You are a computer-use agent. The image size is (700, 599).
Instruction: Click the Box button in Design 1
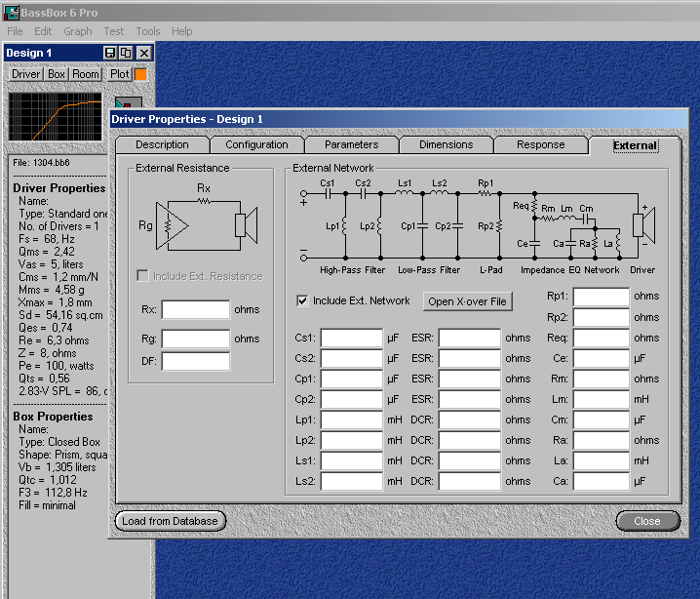(x=57, y=74)
